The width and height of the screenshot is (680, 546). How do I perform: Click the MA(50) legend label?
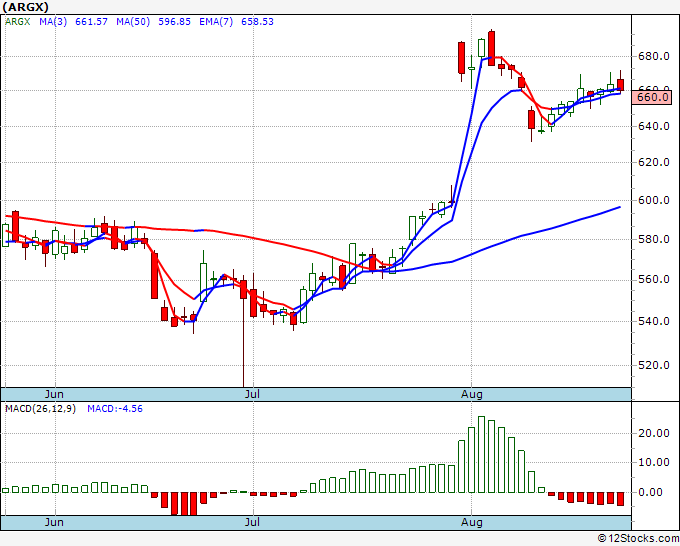133,22
